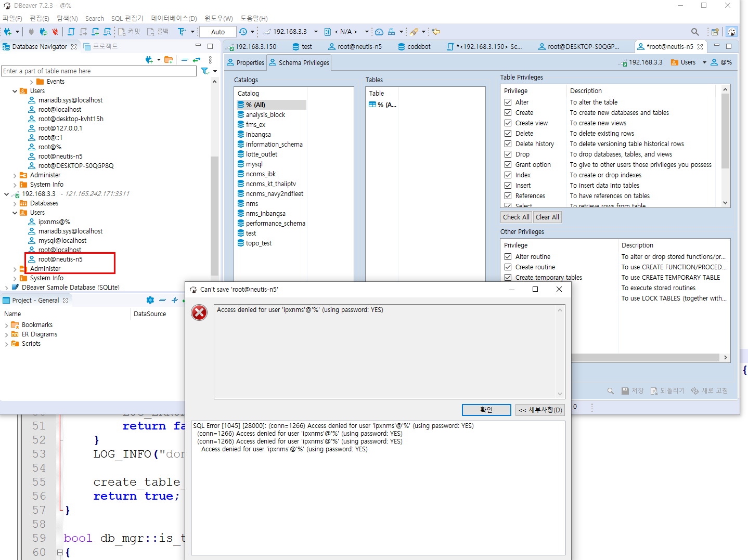The width and height of the screenshot is (748, 560).
Task: Click the new folder icon in Database Navigator
Action: coord(168,60)
